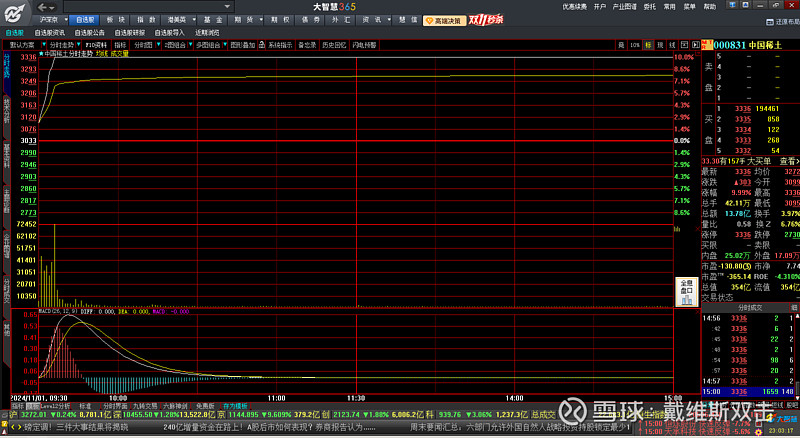The image size is (800, 438).
Task: Open the 基金 tab
Action: tap(213, 20)
